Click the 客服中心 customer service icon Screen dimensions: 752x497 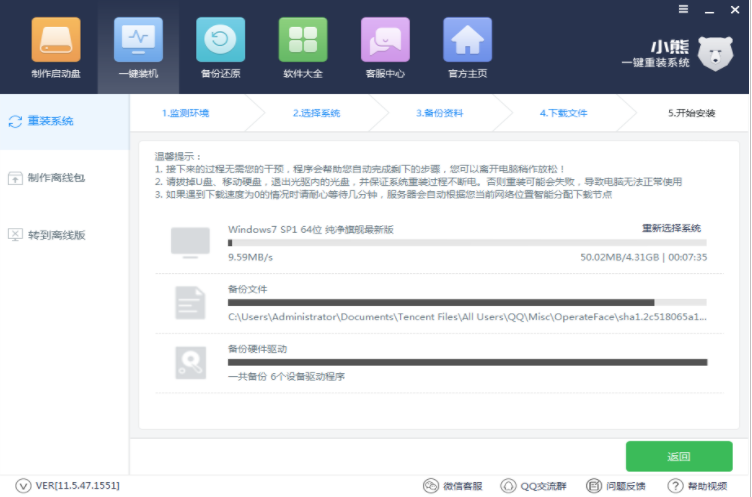click(x=384, y=41)
